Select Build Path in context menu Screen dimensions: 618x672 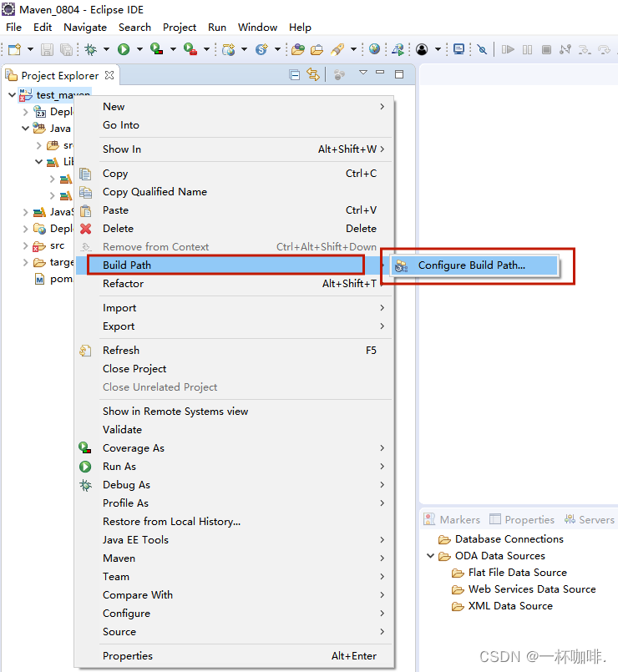(x=234, y=265)
